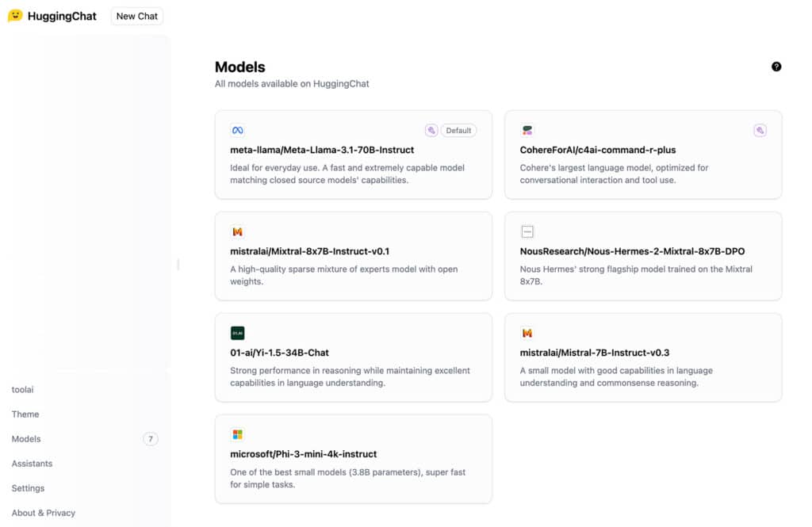Click the 01.AI logo on the Yi card
Viewport: 812px width, 527px height.
click(237, 333)
